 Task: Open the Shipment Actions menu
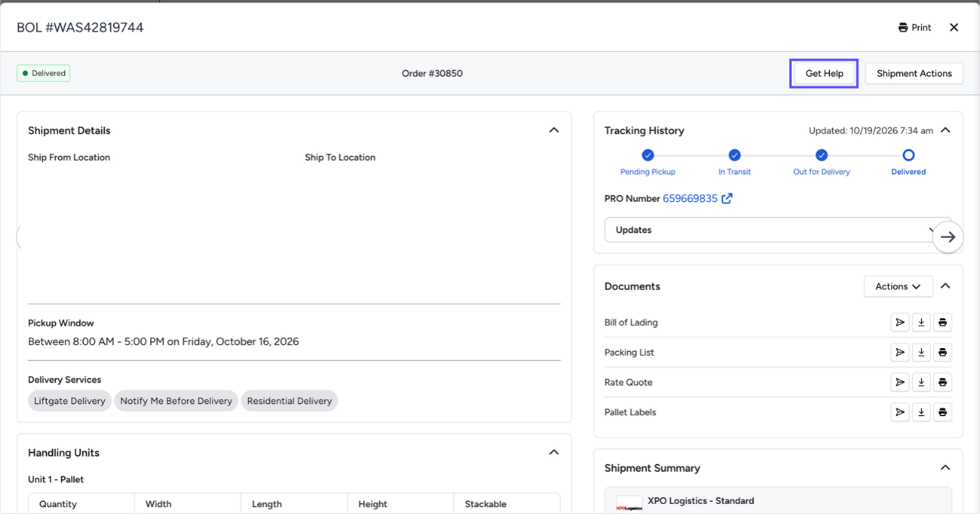point(914,73)
